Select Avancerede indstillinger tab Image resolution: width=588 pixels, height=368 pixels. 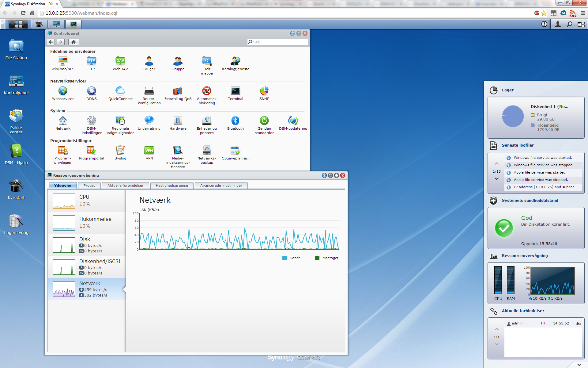(221, 186)
